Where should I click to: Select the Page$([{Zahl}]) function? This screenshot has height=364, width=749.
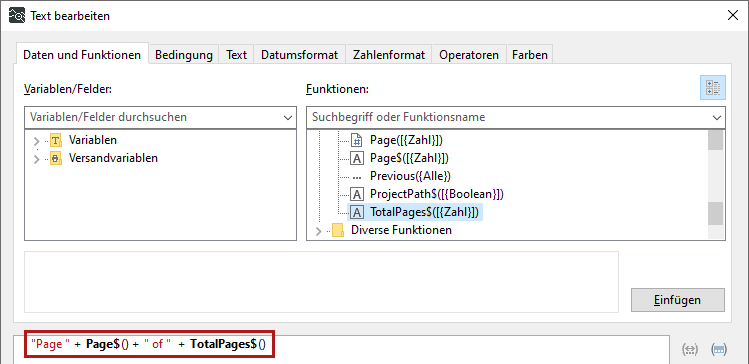[409, 158]
